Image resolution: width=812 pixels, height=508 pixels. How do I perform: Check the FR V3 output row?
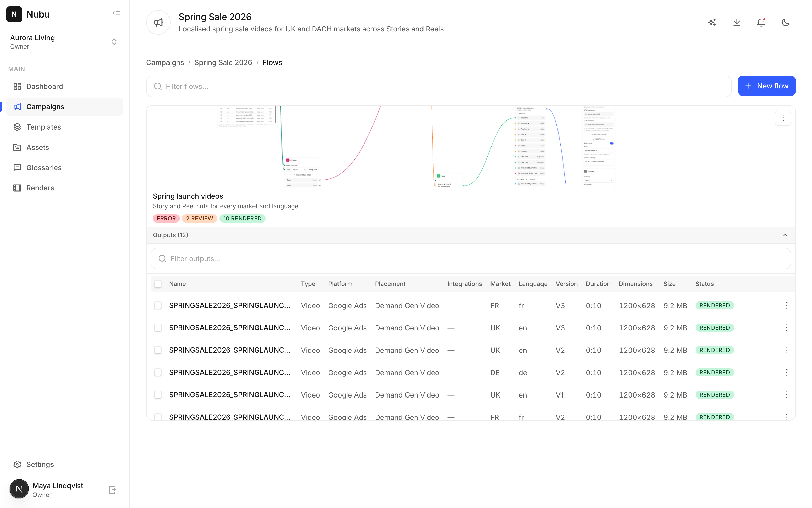coord(158,305)
